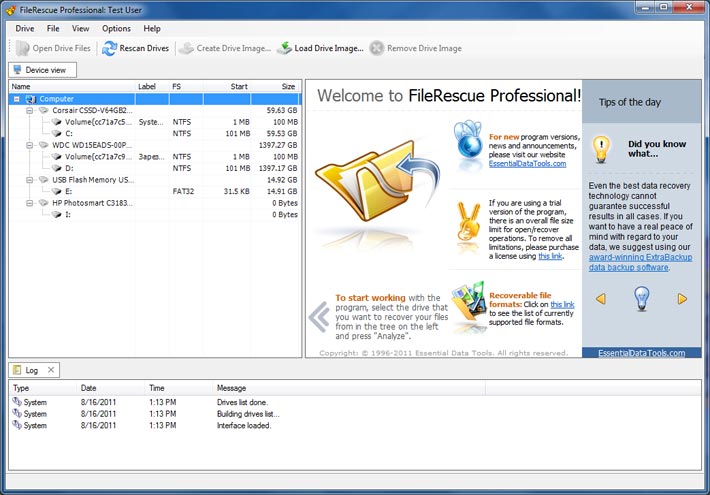Collapse the USB Flash Memory node
710x495 pixels.
[29, 180]
